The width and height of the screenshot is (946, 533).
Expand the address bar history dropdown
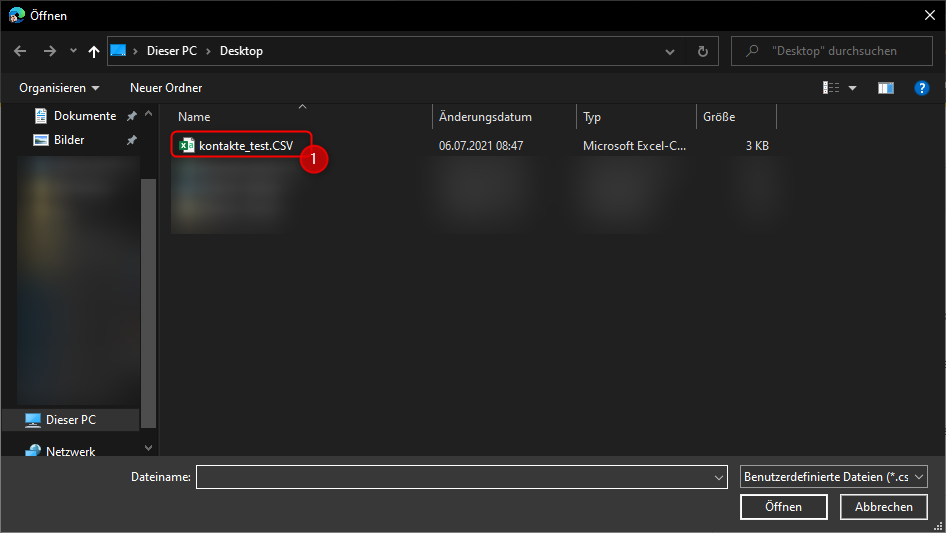pyautogui.click(x=670, y=51)
